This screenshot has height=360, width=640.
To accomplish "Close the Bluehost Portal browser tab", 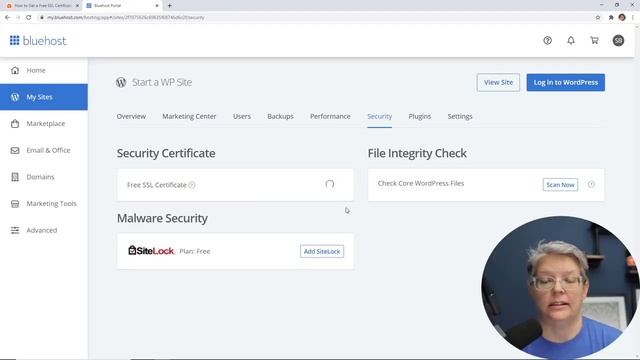I will (x=157, y=6).
